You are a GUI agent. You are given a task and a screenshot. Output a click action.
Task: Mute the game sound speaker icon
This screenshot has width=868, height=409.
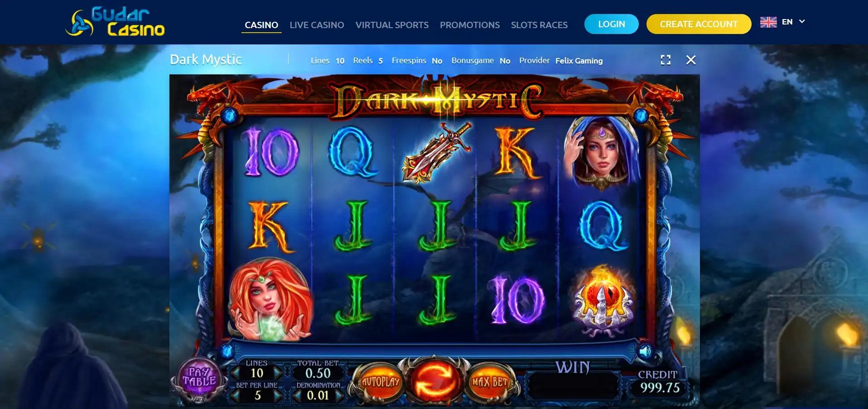646,351
